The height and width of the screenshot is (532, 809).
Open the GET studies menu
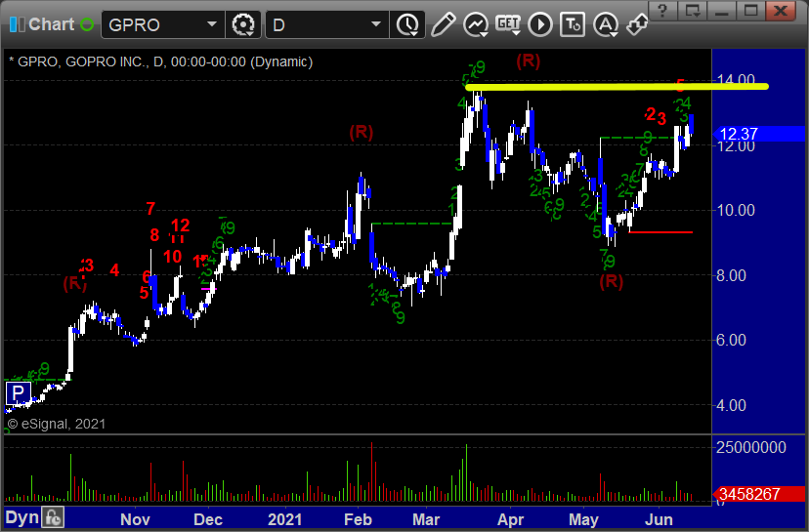click(508, 24)
